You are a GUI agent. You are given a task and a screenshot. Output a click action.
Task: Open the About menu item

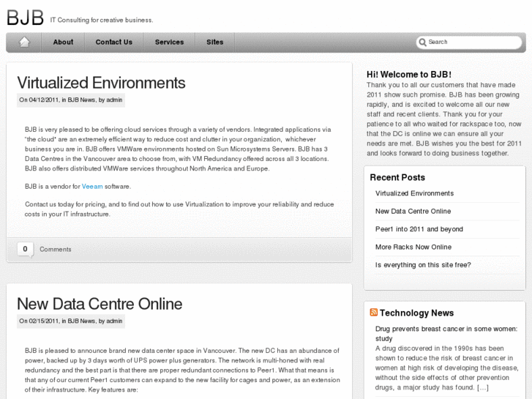click(x=63, y=42)
